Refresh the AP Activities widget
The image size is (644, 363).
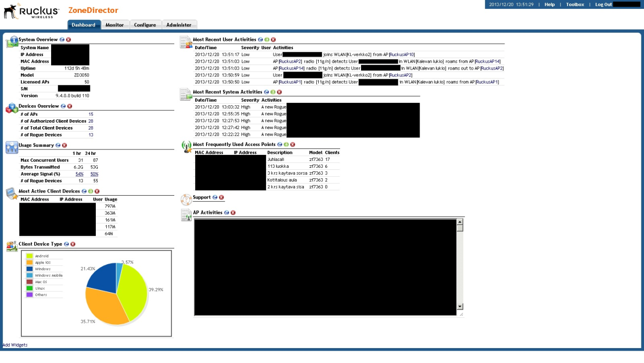click(227, 213)
